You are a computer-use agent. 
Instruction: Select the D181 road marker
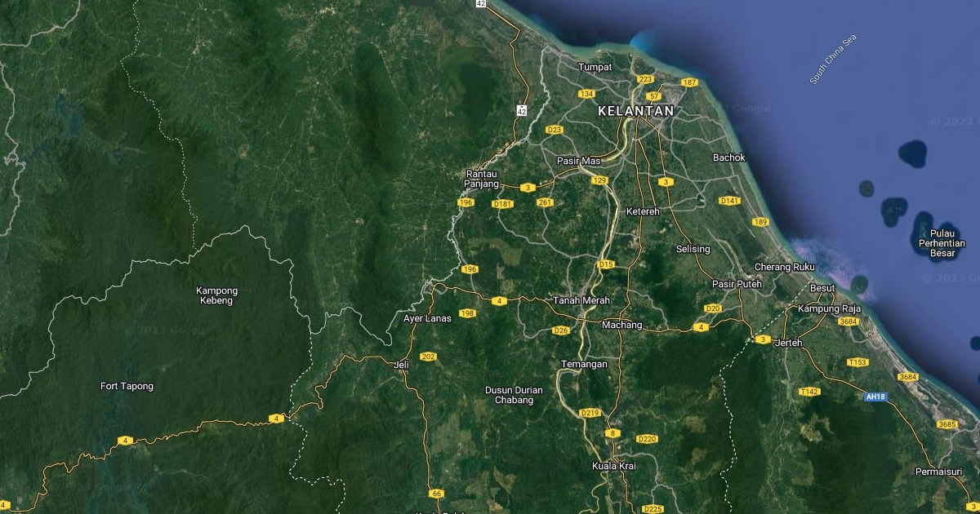coord(503,204)
